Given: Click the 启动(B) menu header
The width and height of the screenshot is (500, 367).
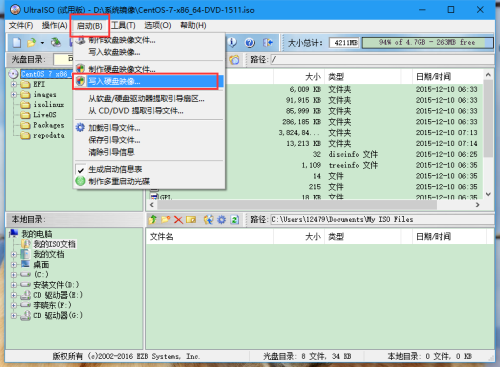Looking at the screenshot, I should (90, 26).
